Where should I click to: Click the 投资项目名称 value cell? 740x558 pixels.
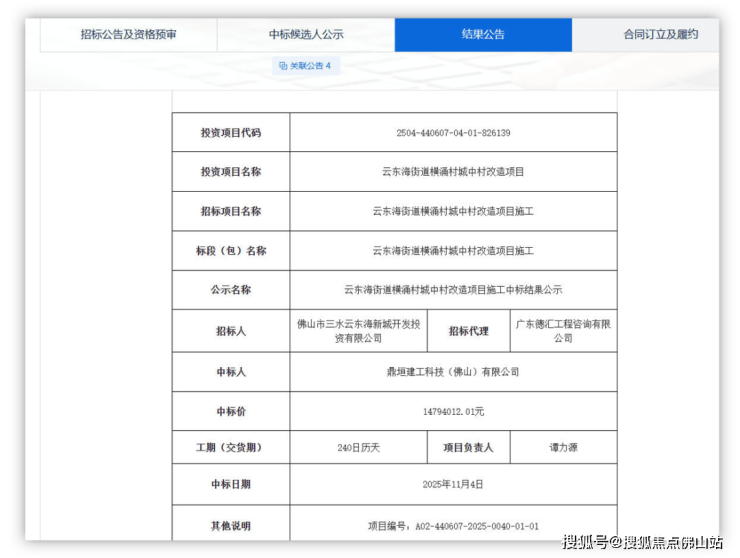pos(453,171)
